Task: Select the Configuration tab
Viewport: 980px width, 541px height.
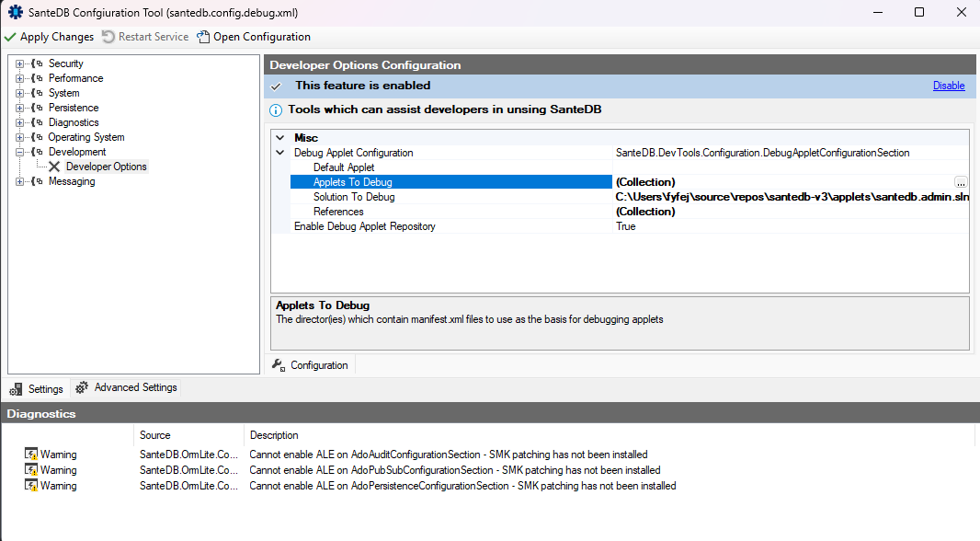Action: 311,365
